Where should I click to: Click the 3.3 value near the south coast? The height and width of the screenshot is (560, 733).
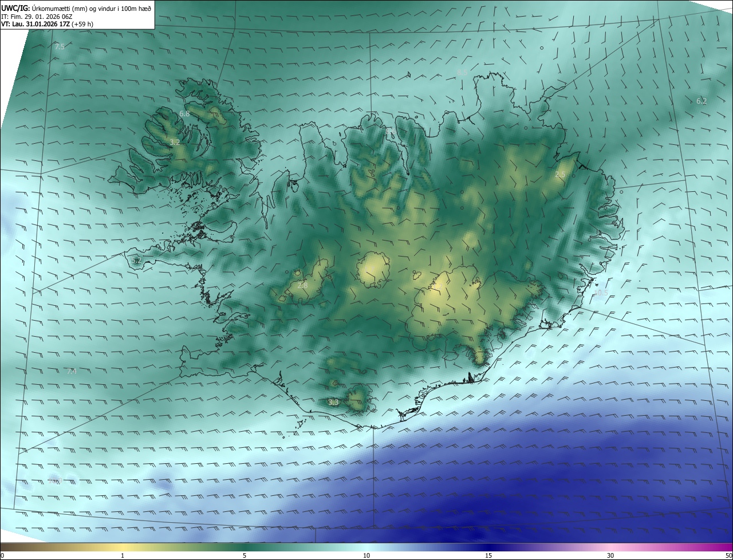point(333,403)
